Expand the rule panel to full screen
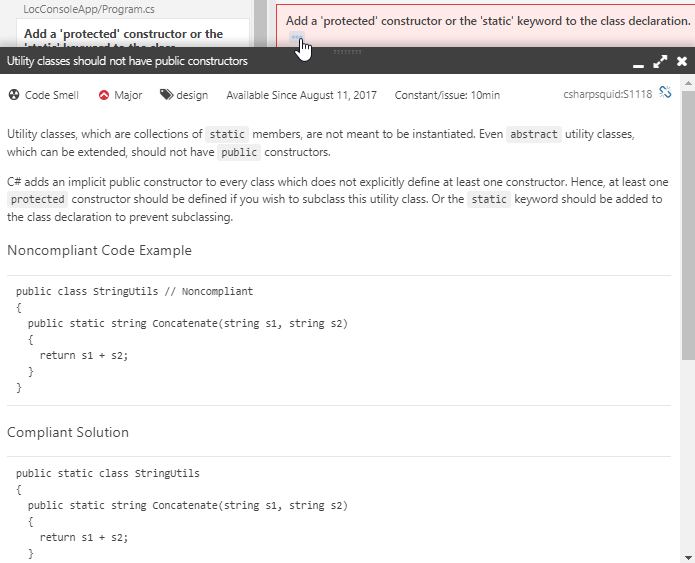Image resolution: width=695 pixels, height=563 pixels. point(660,62)
